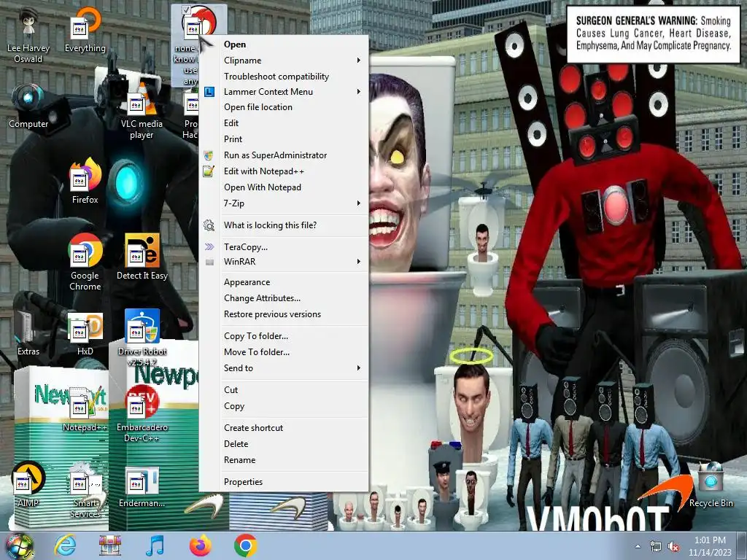
Task: Open the Windows Start orb
Action: pos(19,546)
